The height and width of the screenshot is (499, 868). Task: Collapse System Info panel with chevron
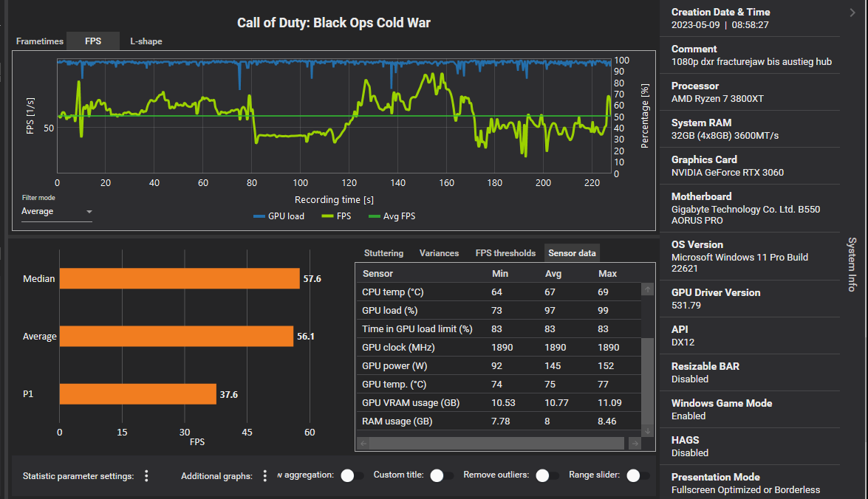tap(852, 13)
